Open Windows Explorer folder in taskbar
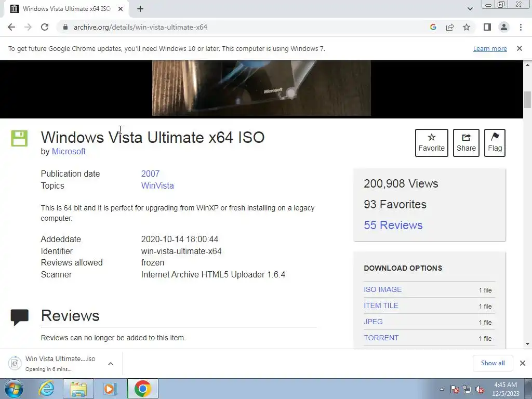Viewport: 532px width, 399px height. pos(78,389)
